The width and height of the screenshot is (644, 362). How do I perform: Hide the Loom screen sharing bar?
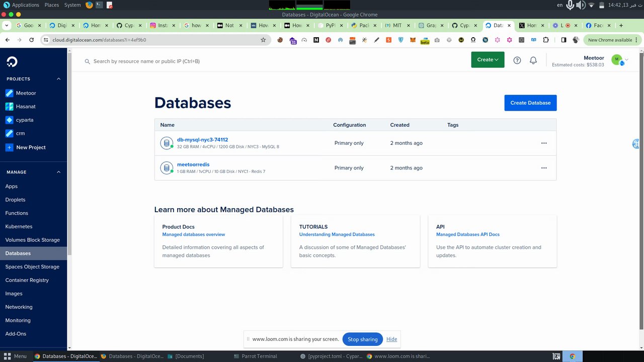click(x=392, y=339)
